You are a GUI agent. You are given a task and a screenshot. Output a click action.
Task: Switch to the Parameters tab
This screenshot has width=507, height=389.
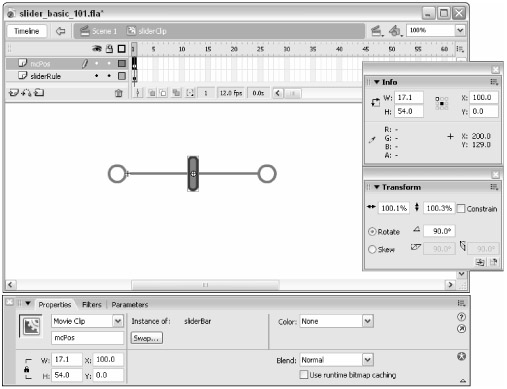coord(130,305)
